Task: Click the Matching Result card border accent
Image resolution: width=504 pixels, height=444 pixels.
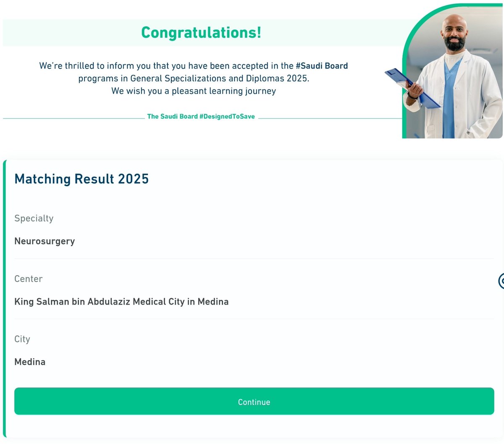Action: (4, 294)
